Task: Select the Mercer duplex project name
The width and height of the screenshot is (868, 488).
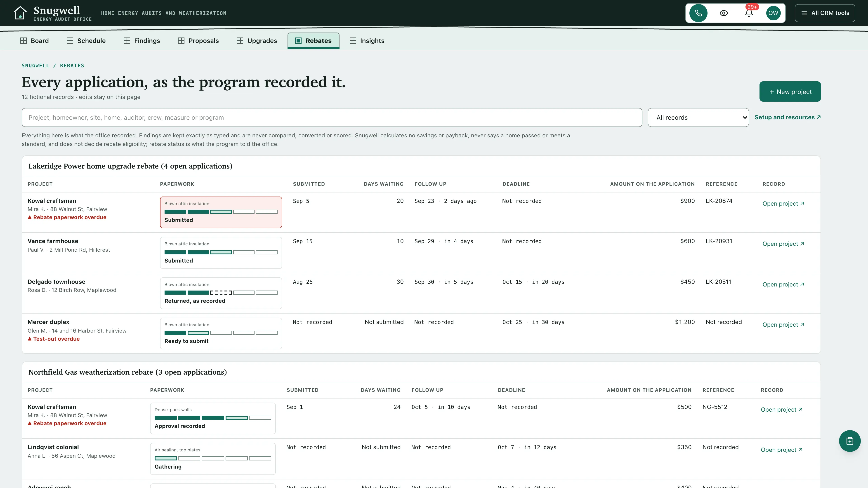Action: tap(49, 322)
